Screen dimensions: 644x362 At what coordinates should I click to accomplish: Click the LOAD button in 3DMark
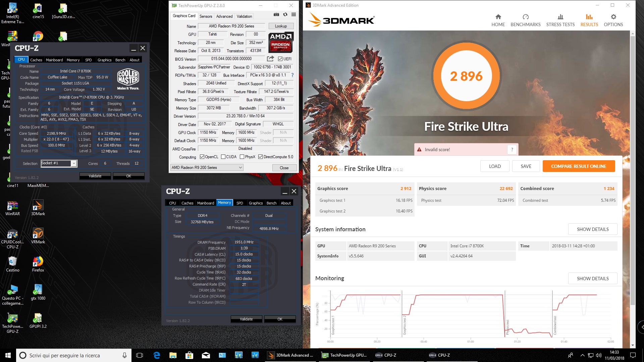pos(495,166)
